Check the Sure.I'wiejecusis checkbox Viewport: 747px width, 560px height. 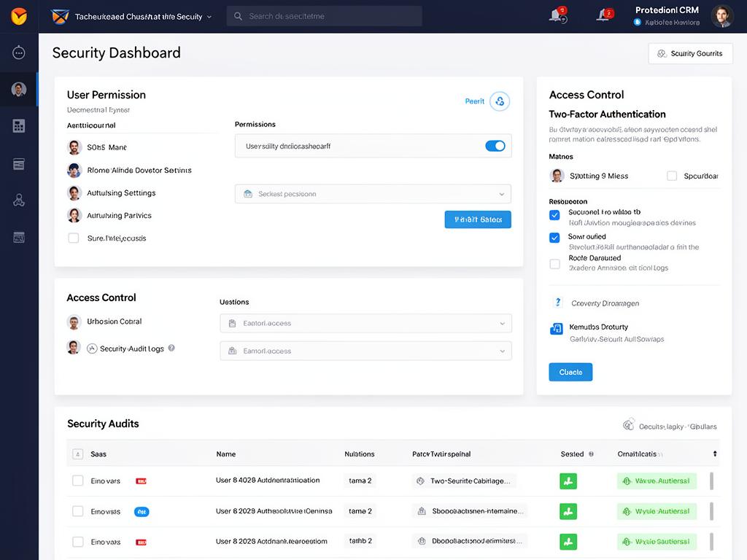tap(73, 238)
